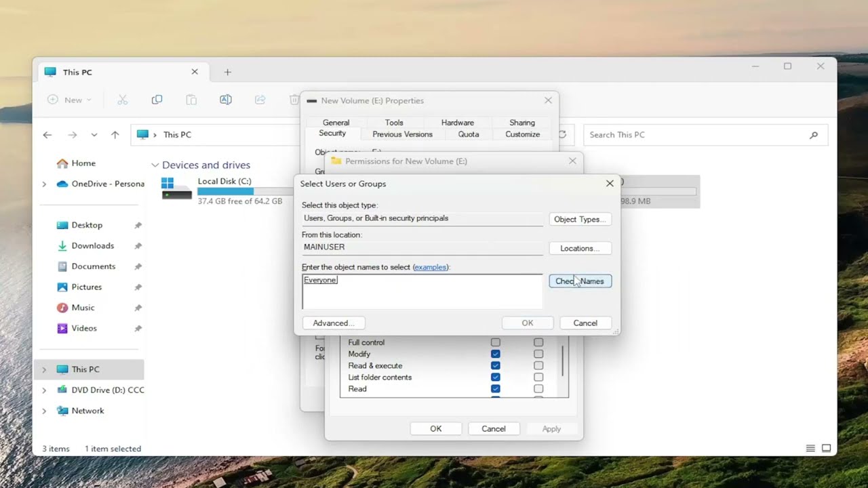Click Local Disk (C:) drive icon
This screenshot has width=868, height=488.
pos(177,189)
